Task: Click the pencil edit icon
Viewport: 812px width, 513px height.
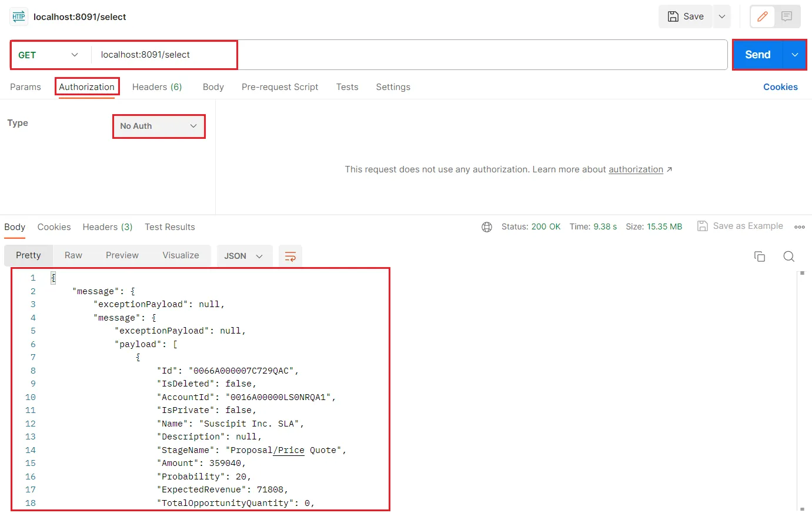Action: 763,16
